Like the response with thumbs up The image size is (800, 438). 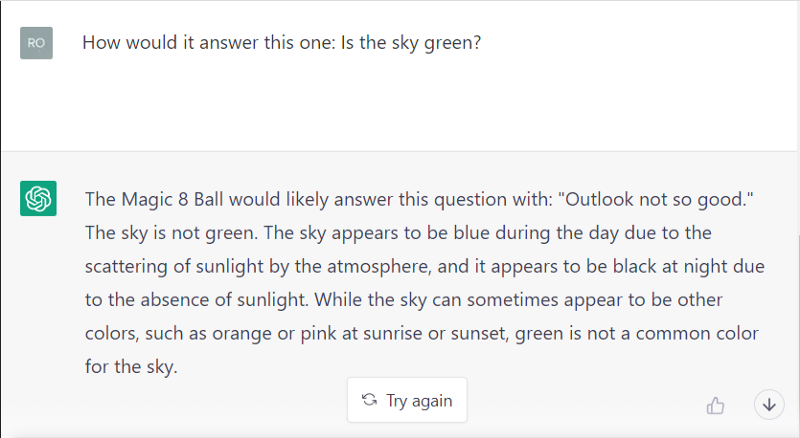(715, 405)
